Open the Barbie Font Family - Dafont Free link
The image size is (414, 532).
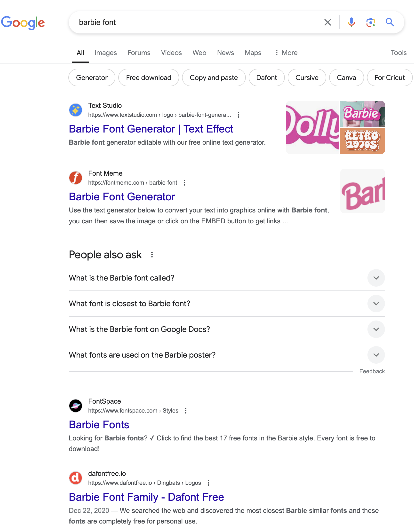point(146,497)
